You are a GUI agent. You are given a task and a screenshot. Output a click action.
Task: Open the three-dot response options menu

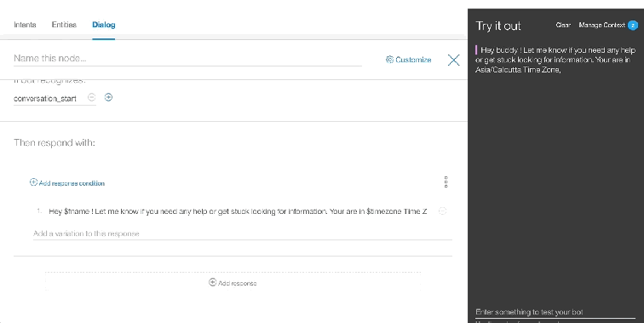[446, 182]
